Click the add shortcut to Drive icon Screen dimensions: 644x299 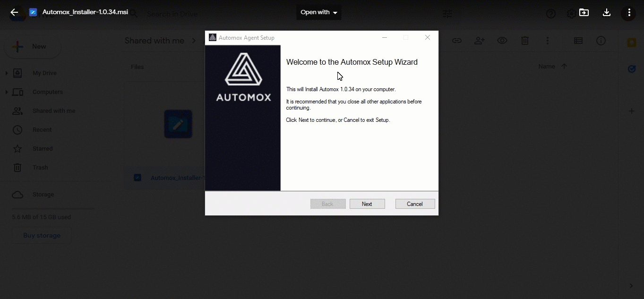click(x=584, y=13)
